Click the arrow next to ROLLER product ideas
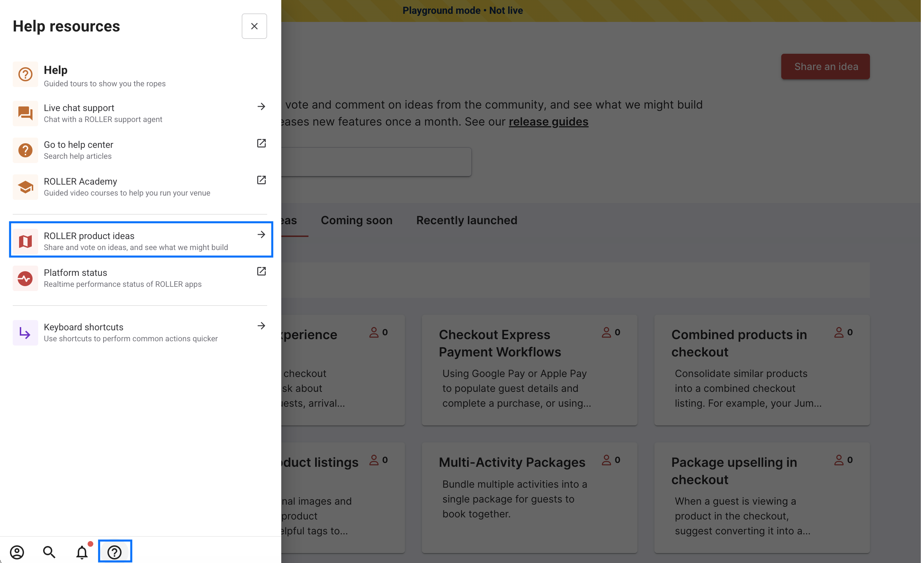This screenshot has width=924, height=563. coord(261,234)
